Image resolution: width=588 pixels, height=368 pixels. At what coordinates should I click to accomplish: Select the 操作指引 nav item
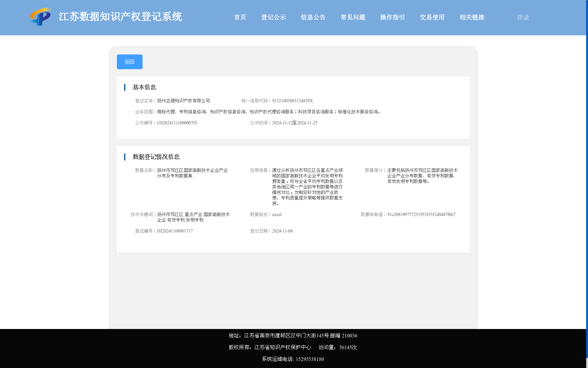(x=392, y=17)
